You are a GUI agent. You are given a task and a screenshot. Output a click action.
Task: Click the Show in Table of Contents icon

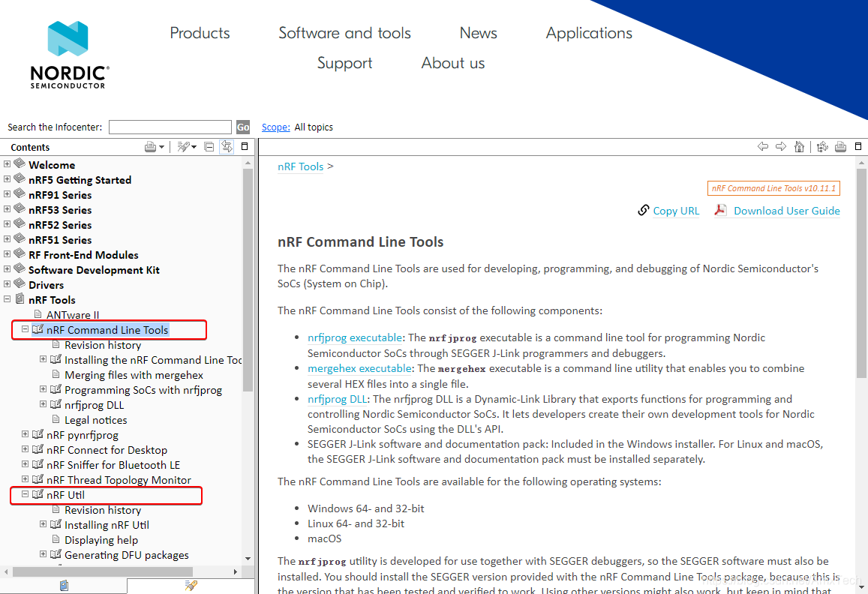click(x=822, y=147)
